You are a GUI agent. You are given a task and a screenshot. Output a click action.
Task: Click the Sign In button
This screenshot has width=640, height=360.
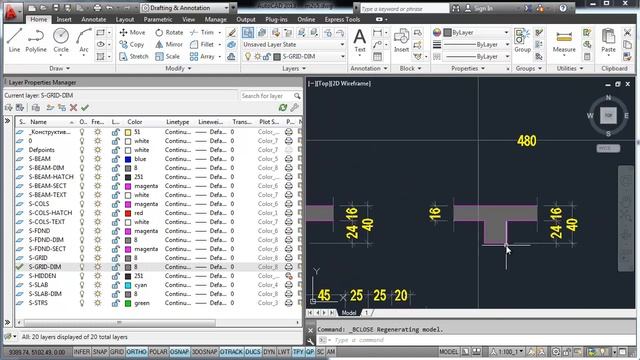point(479,8)
